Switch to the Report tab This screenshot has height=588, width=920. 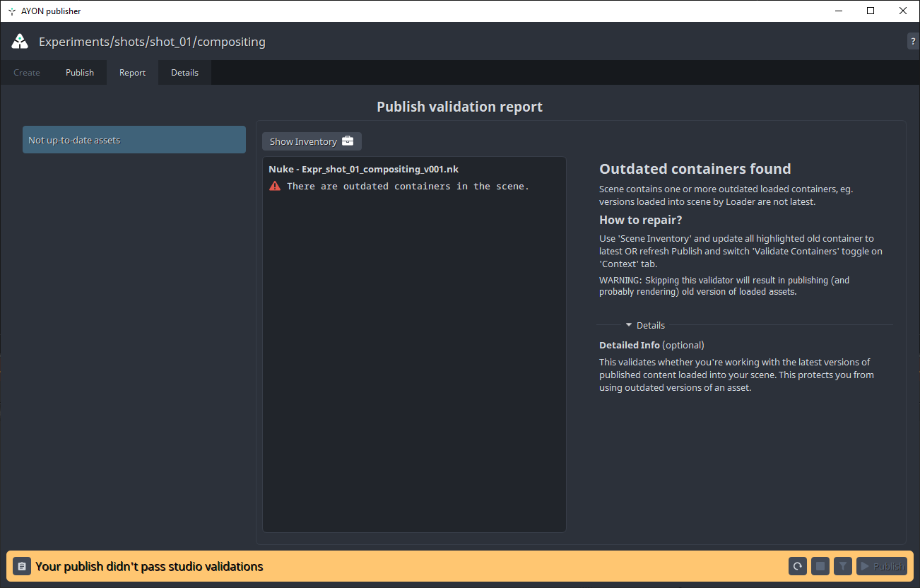(x=133, y=73)
